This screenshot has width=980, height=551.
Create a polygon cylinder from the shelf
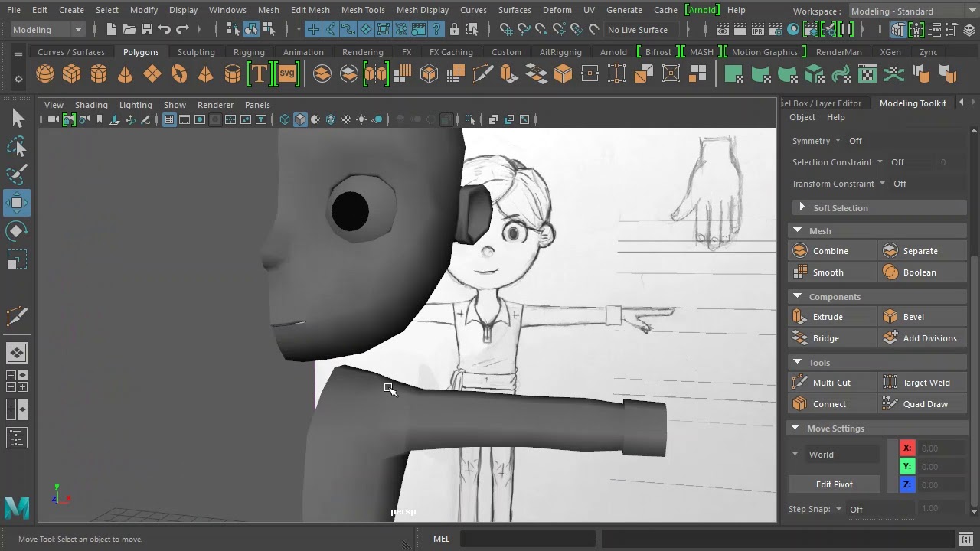coord(99,74)
